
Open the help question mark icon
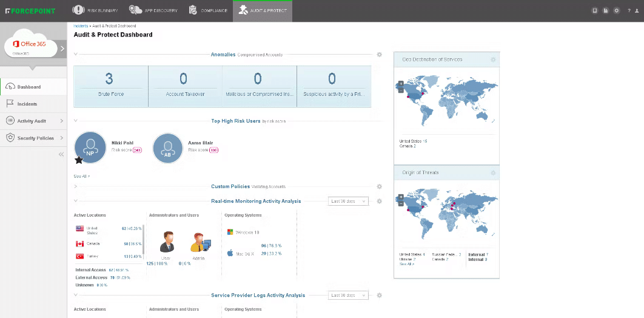pos(629,11)
